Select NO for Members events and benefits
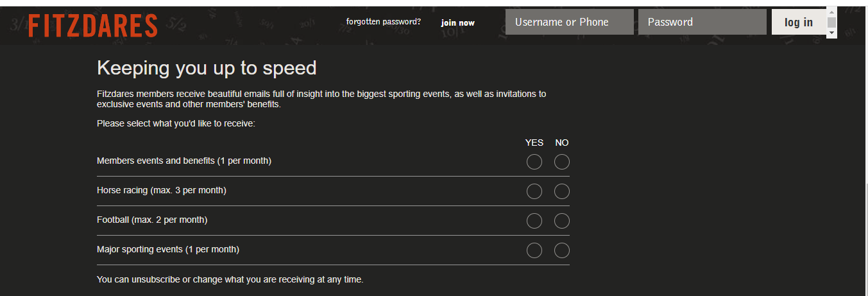868x296 pixels. [x=562, y=162]
